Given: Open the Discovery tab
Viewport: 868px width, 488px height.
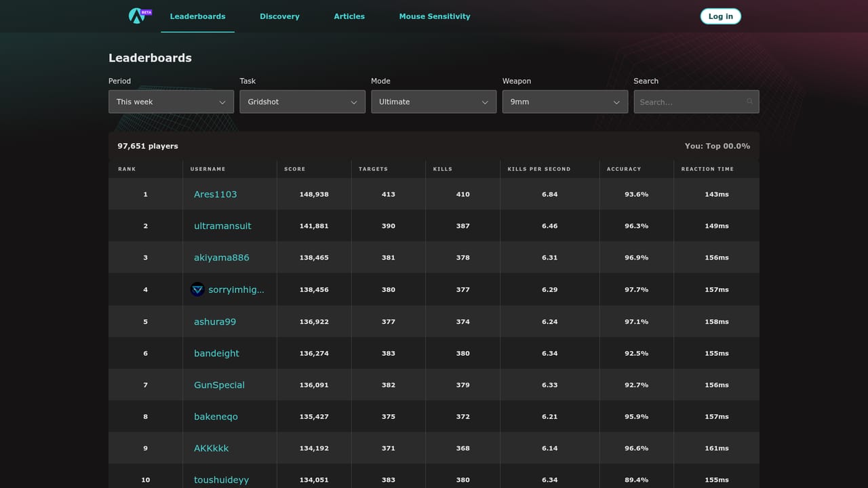Looking at the screenshot, I should (x=279, y=16).
